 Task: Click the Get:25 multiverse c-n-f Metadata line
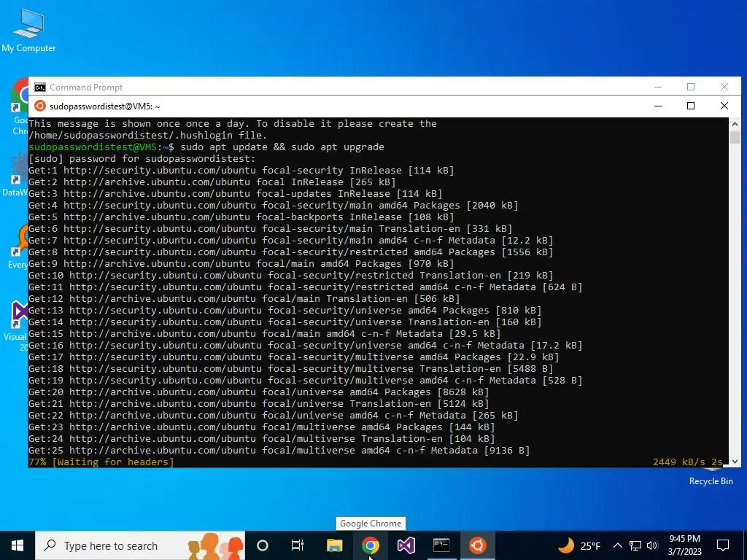(x=279, y=450)
